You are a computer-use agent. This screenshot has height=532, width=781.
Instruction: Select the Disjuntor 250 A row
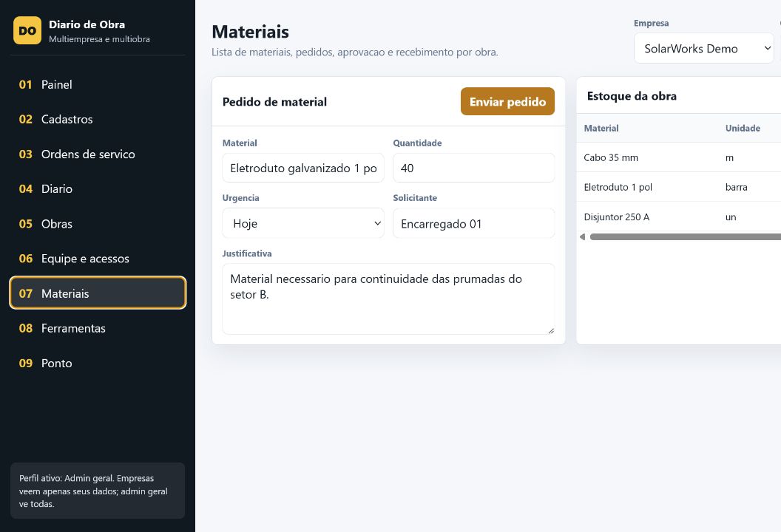[679, 217]
